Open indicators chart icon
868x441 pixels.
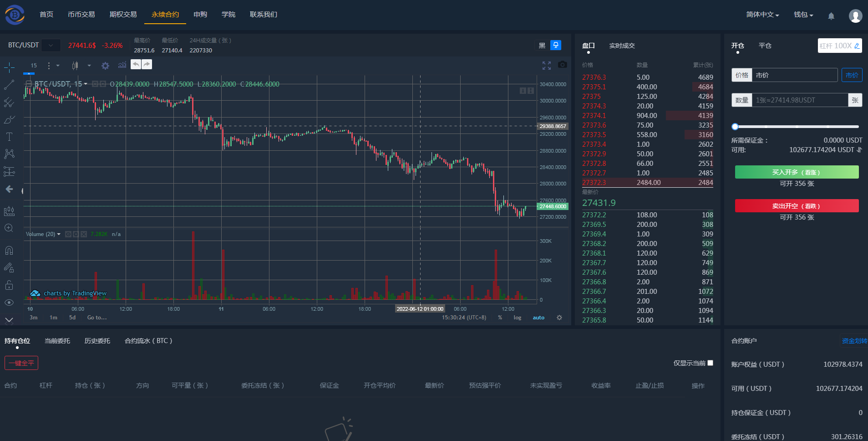pyautogui.click(x=122, y=65)
